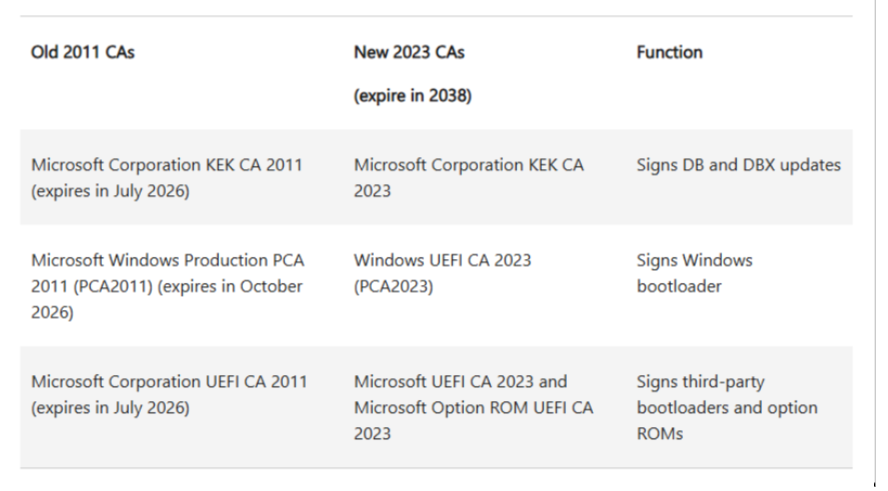Select the "Windows UEFI CA 2023" text
888x491 pixels.
(x=442, y=260)
